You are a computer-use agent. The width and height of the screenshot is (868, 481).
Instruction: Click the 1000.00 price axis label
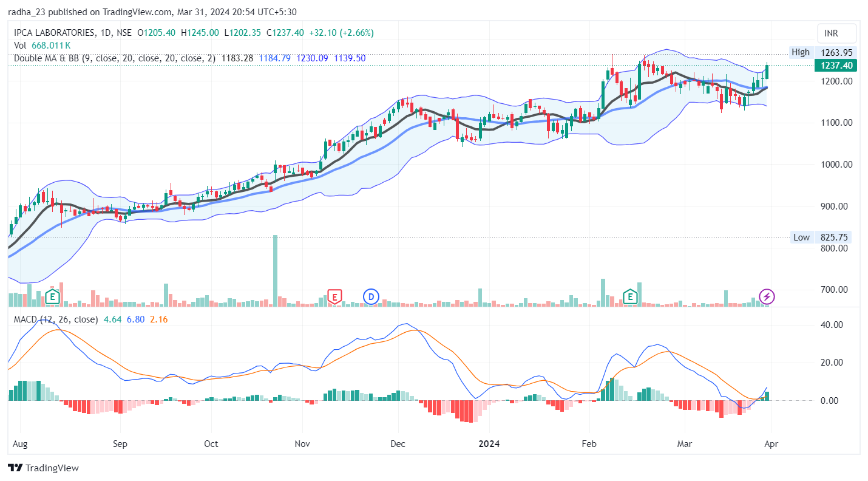coord(836,165)
